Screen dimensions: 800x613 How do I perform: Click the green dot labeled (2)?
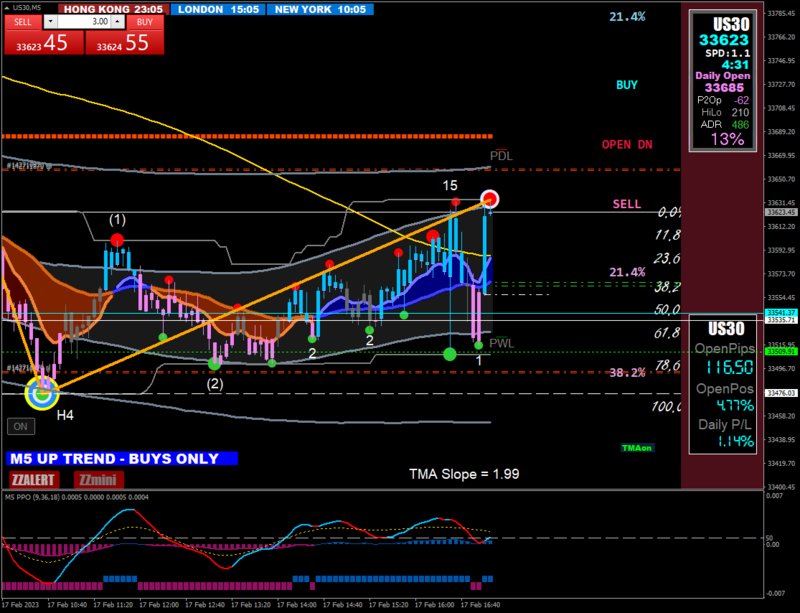(214, 363)
